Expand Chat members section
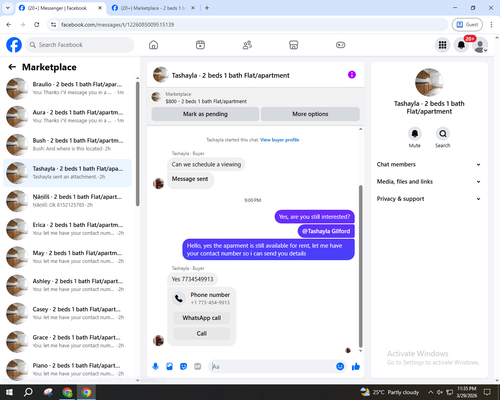The width and height of the screenshot is (500, 400). (429, 164)
